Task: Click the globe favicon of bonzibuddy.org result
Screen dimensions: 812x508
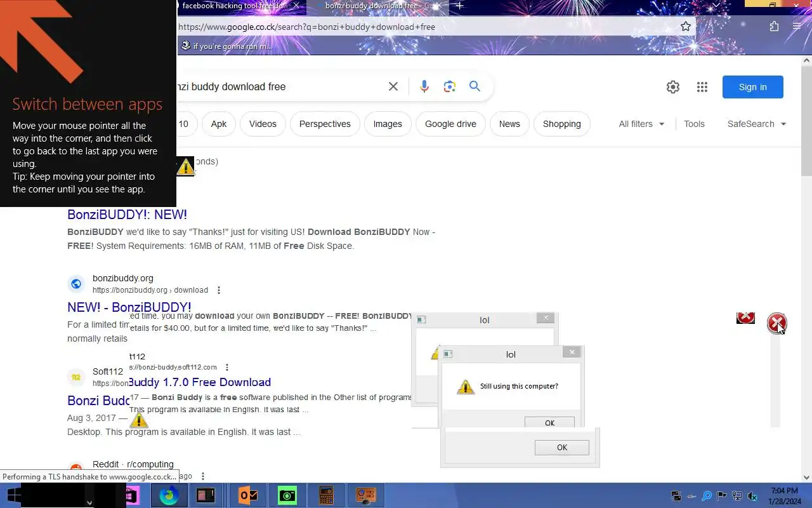Action: pyautogui.click(x=76, y=284)
